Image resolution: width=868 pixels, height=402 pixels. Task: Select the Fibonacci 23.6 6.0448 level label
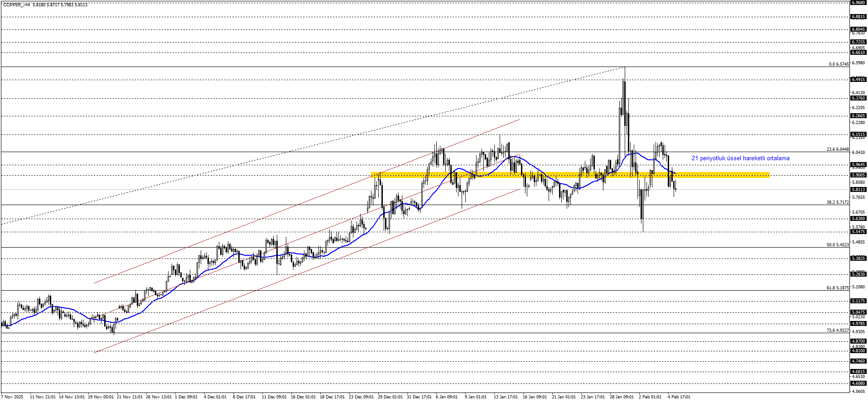[837, 149]
